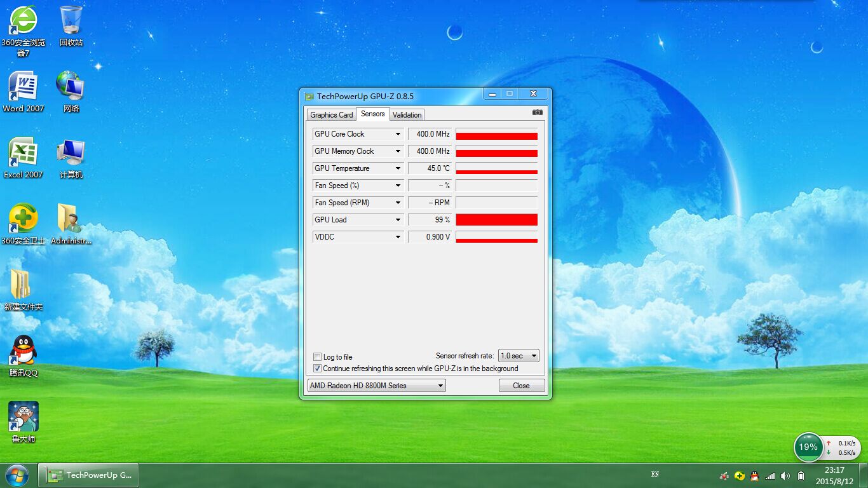Image resolution: width=868 pixels, height=488 pixels.
Task: Open the GPU Temperature sensor dropdown
Action: (x=398, y=168)
